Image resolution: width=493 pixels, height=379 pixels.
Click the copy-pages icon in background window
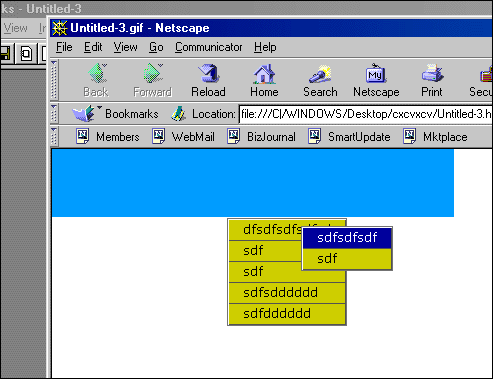tap(26, 54)
